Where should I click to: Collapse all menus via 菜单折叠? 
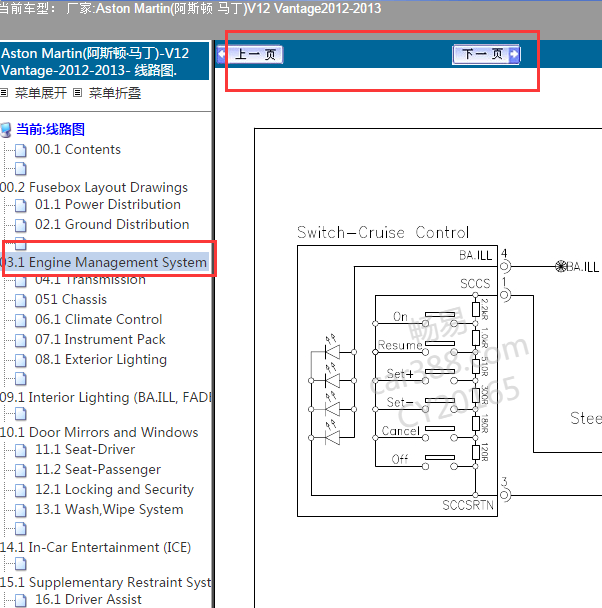[115, 93]
